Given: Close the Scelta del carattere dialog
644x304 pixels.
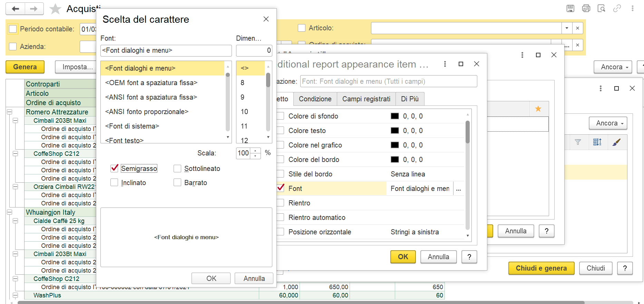Looking at the screenshot, I should pyautogui.click(x=266, y=19).
